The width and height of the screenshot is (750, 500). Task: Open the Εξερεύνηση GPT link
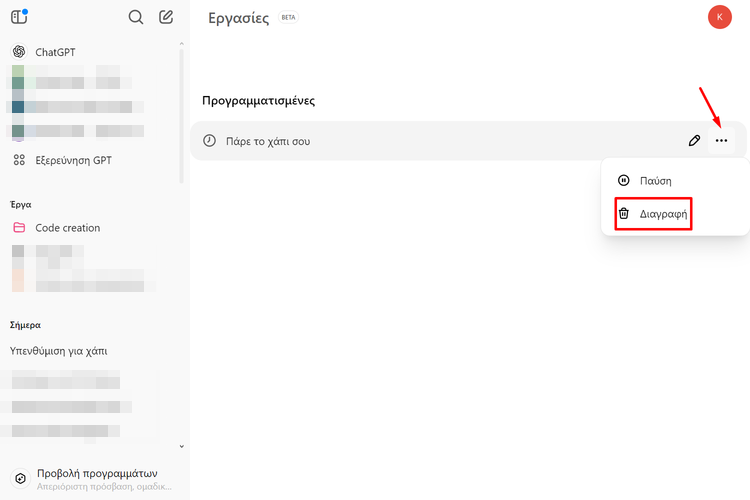click(73, 160)
